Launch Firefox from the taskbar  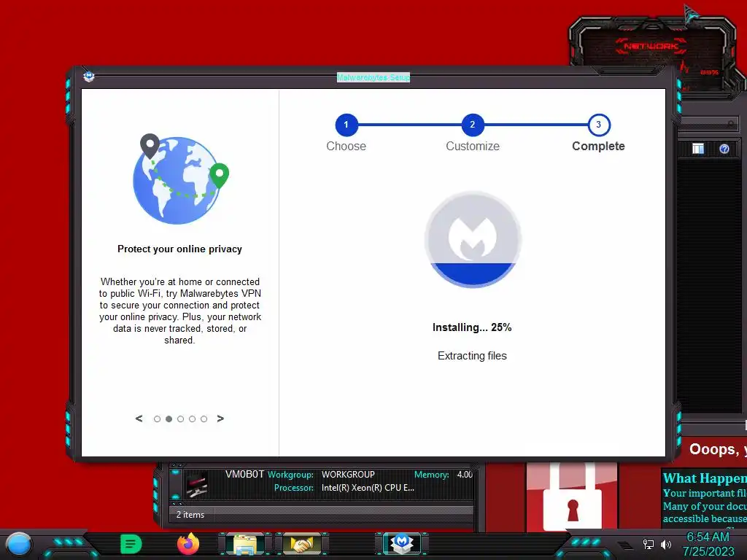(188, 544)
